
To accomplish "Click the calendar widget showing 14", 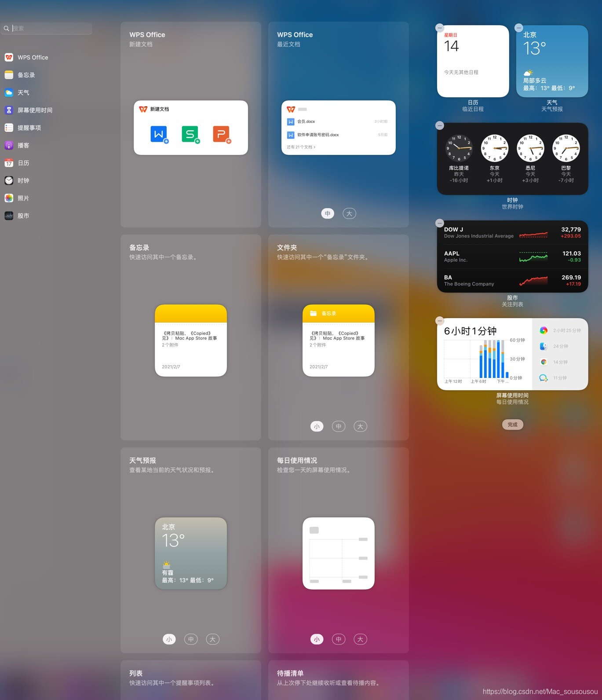I will coord(473,61).
